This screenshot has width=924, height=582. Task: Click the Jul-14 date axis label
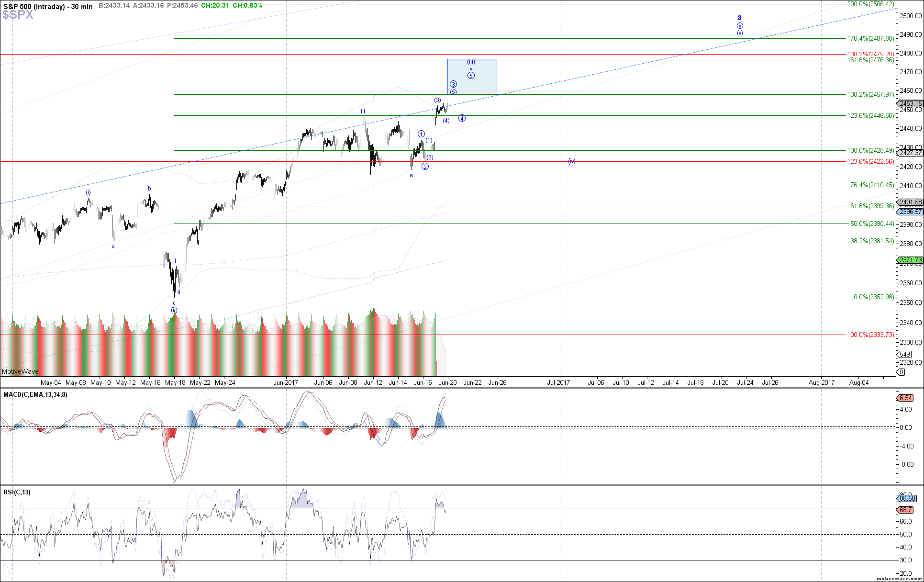tap(670, 383)
